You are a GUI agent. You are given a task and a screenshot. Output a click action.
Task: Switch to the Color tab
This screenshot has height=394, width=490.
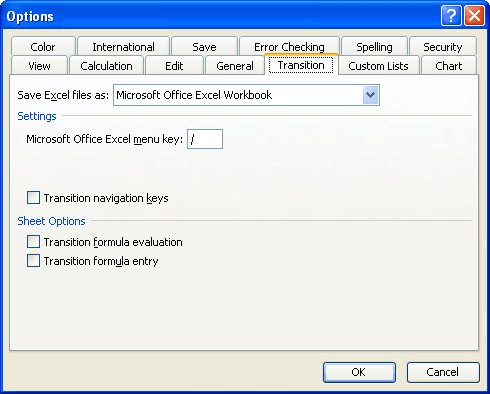click(x=43, y=47)
